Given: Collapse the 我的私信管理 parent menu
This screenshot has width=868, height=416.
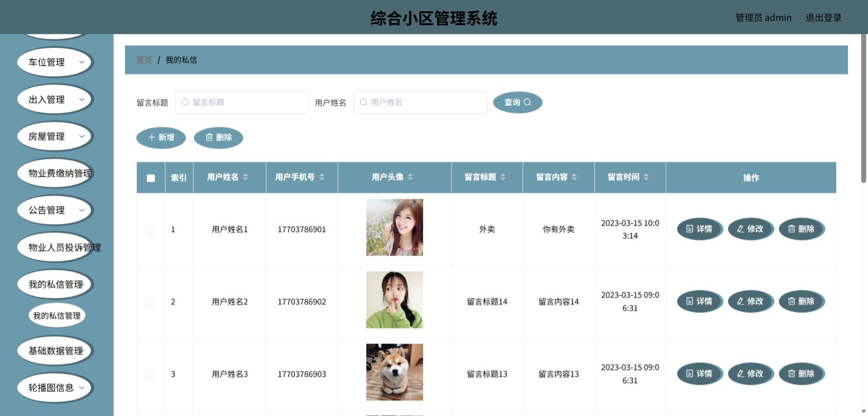Looking at the screenshot, I should pyautogui.click(x=55, y=284).
